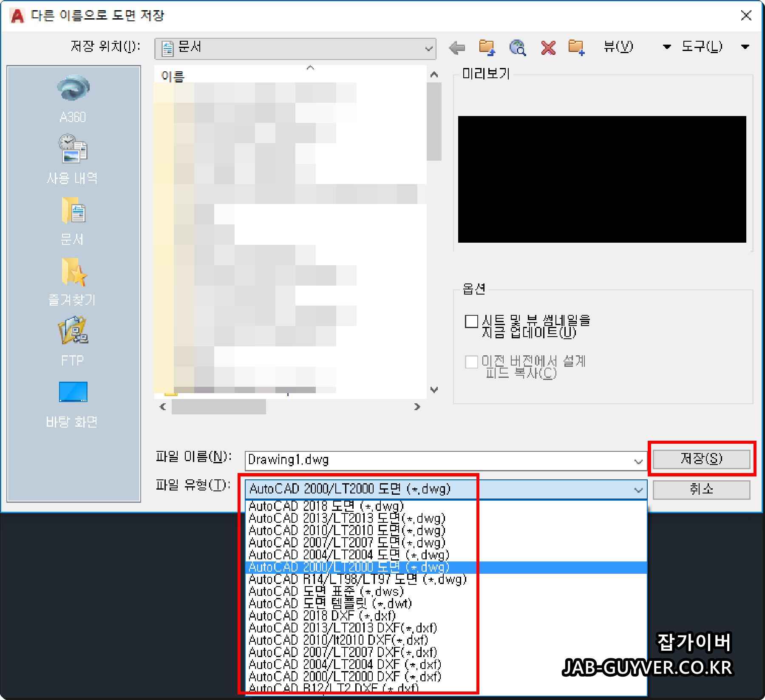Click file list scroll down arrow
The width and height of the screenshot is (765, 700).
pos(434,389)
